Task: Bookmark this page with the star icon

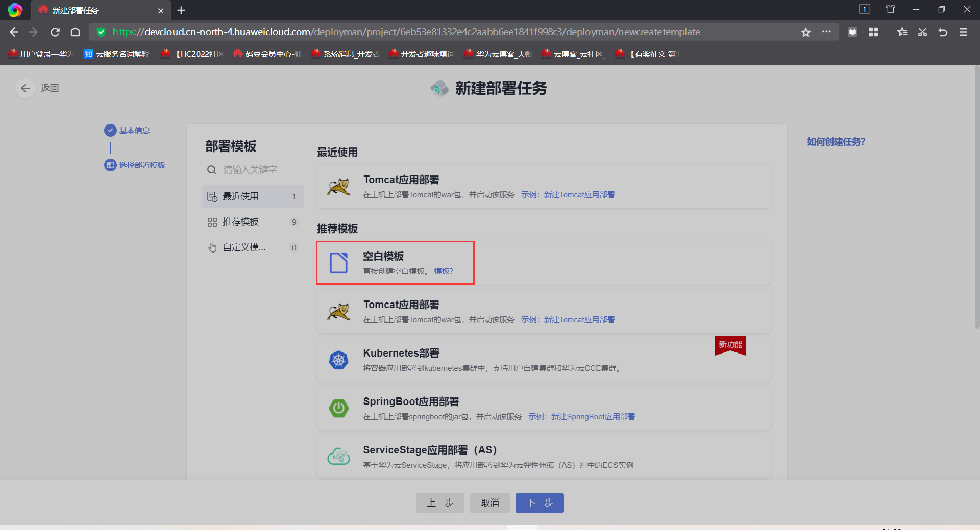Action: [806, 32]
